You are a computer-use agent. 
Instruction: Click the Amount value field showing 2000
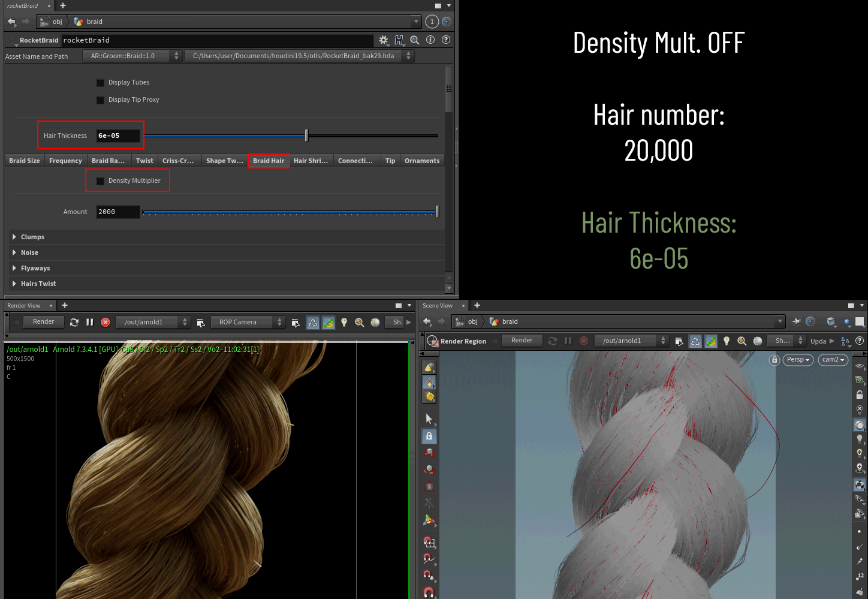tap(118, 212)
